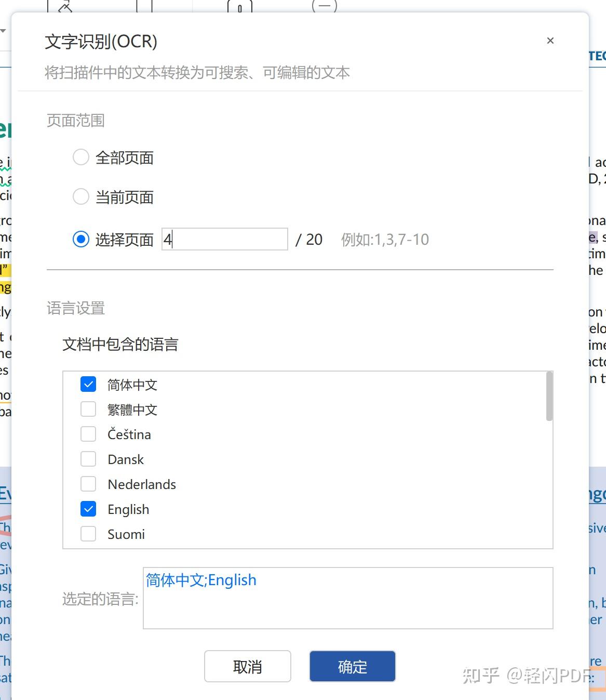The width and height of the screenshot is (606, 700).
Task: Click the 选定的语言 selected languages field
Action: tap(348, 599)
